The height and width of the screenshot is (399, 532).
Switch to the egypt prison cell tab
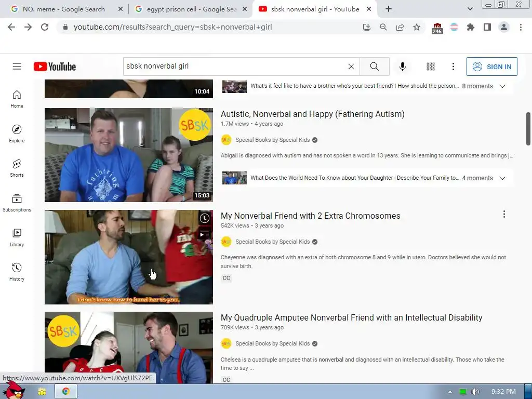(x=191, y=9)
